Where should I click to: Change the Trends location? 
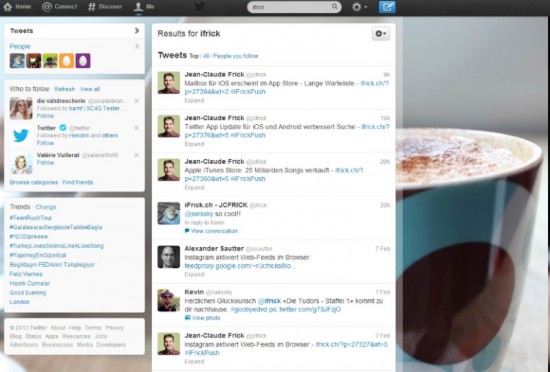click(x=46, y=207)
